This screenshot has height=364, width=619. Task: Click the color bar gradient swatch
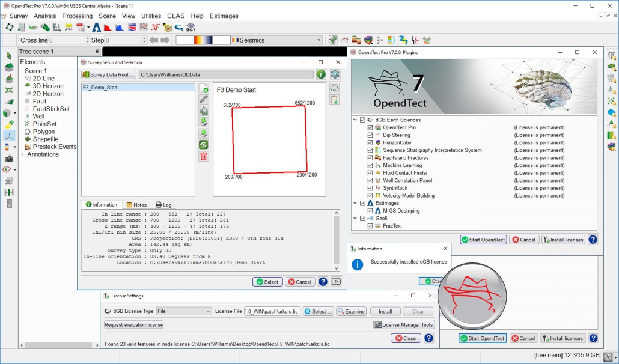203,40
